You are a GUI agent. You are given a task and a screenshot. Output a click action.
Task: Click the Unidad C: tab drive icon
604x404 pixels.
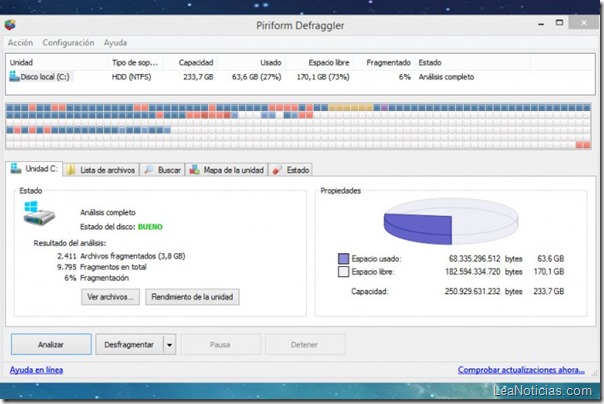pyautogui.click(x=16, y=168)
